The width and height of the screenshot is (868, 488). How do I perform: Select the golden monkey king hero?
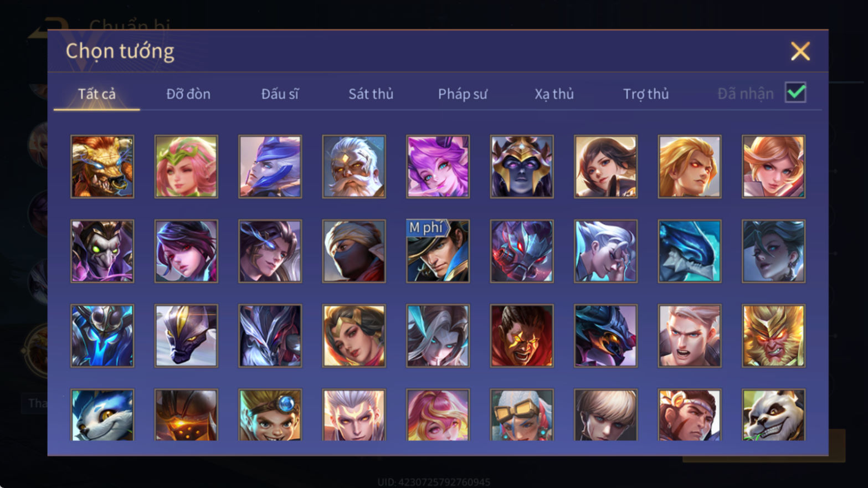[x=773, y=336]
